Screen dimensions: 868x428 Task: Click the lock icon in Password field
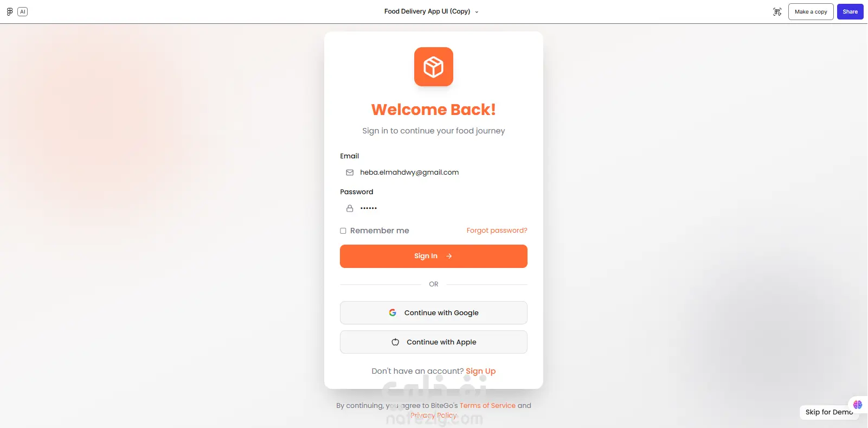click(x=350, y=208)
